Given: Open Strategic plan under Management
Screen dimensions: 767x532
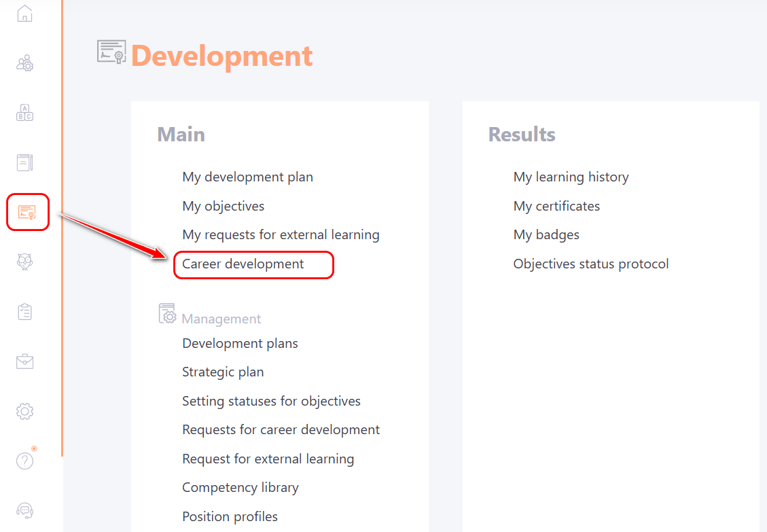Looking at the screenshot, I should click(223, 372).
